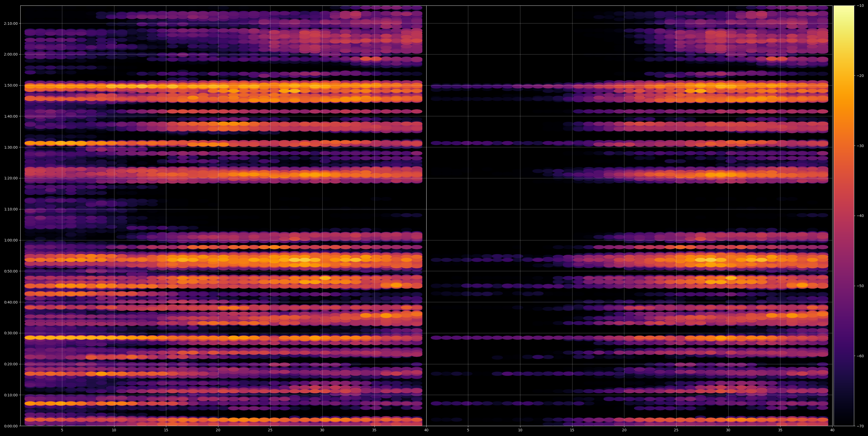Click x-axis label 5 under left heatmap
This screenshot has height=436, width=868.
point(62,430)
